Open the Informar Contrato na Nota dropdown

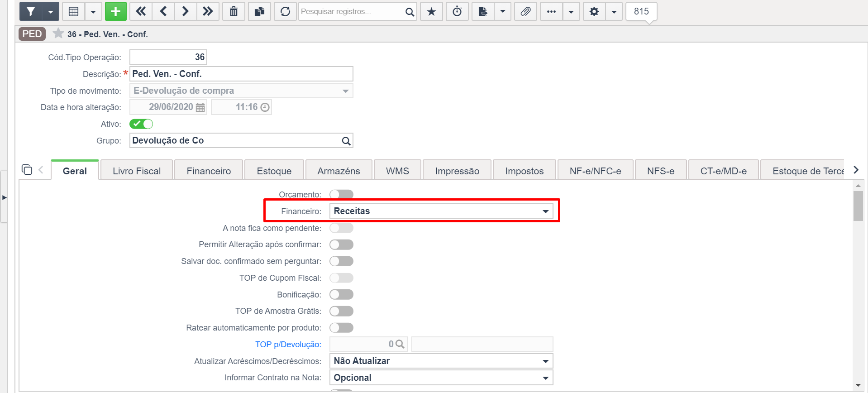441,378
